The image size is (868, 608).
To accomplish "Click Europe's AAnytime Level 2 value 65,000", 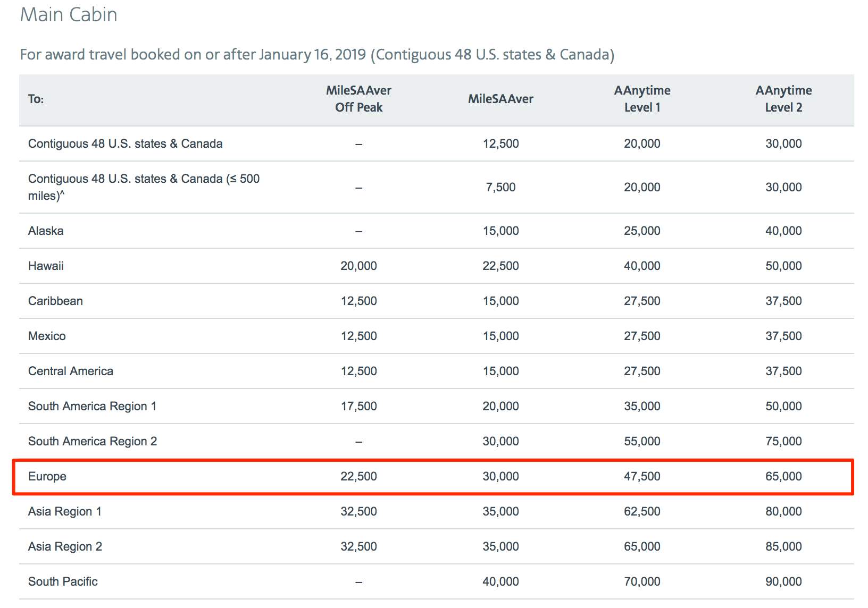I will click(783, 476).
